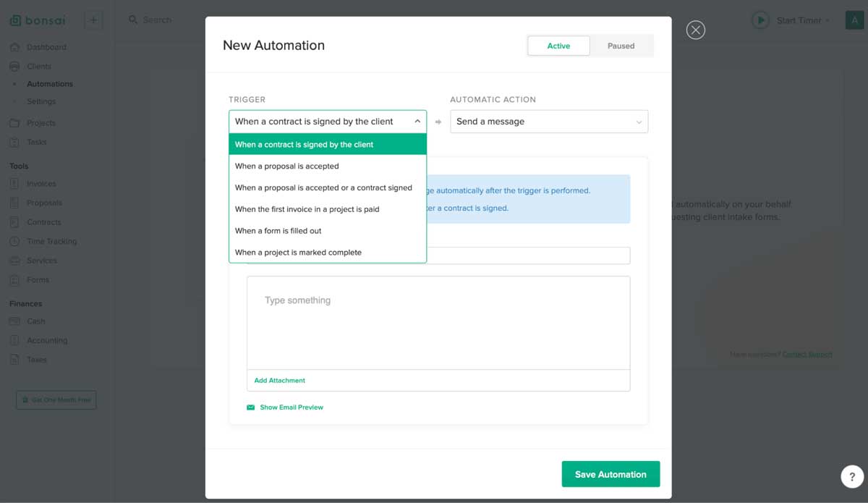Switch the automation to Paused
Image resolution: width=868 pixels, height=503 pixels.
pyautogui.click(x=621, y=46)
